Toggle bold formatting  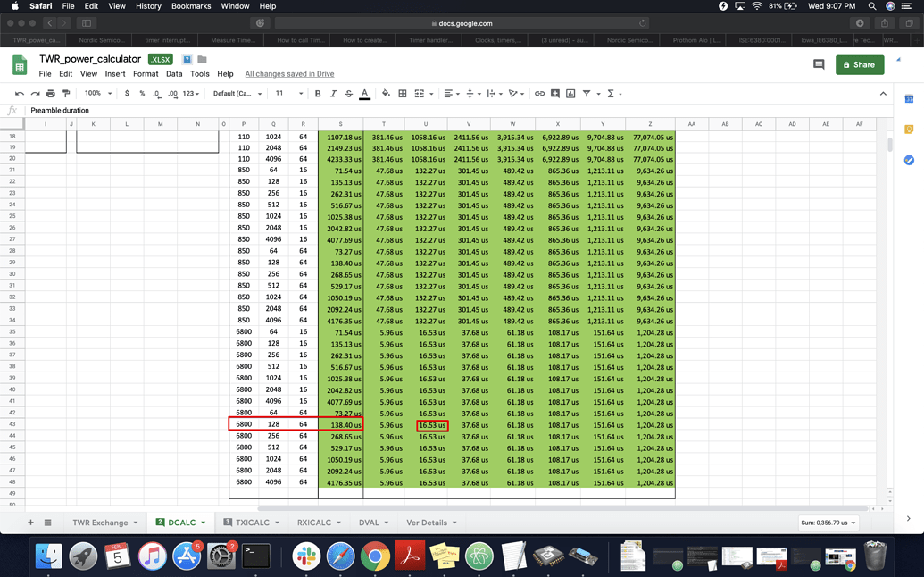click(318, 93)
